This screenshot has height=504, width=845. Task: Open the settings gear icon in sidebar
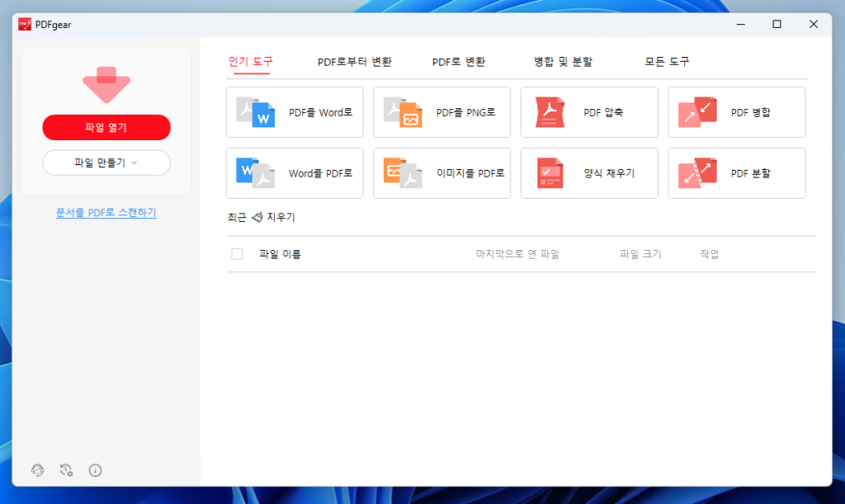(x=67, y=470)
